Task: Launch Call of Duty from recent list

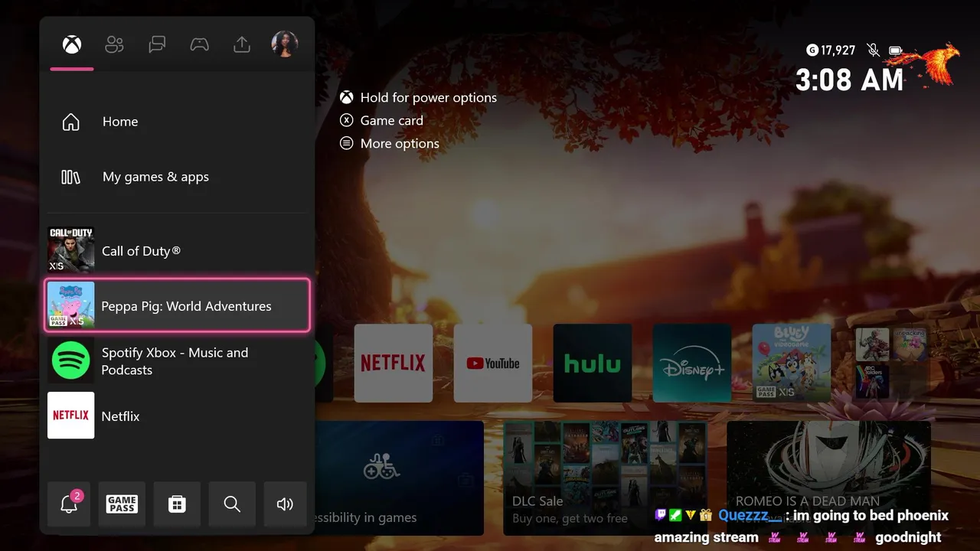Action: tap(177, 251)
